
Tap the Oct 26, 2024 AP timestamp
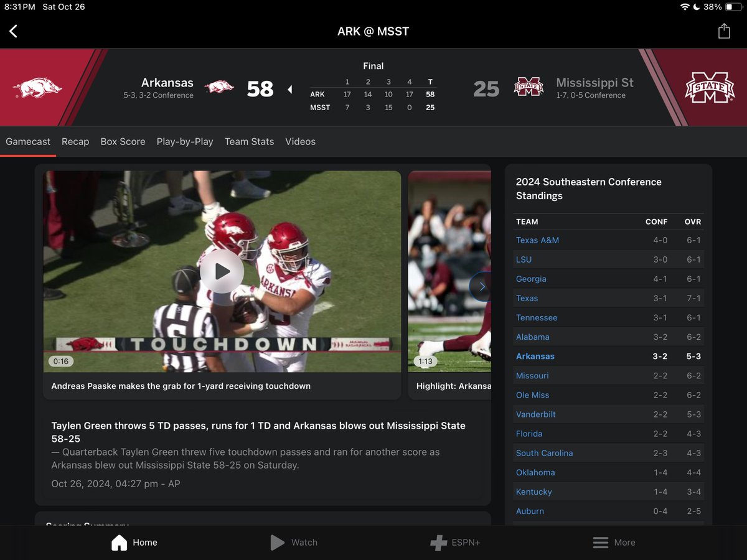(x=116, y=483)
